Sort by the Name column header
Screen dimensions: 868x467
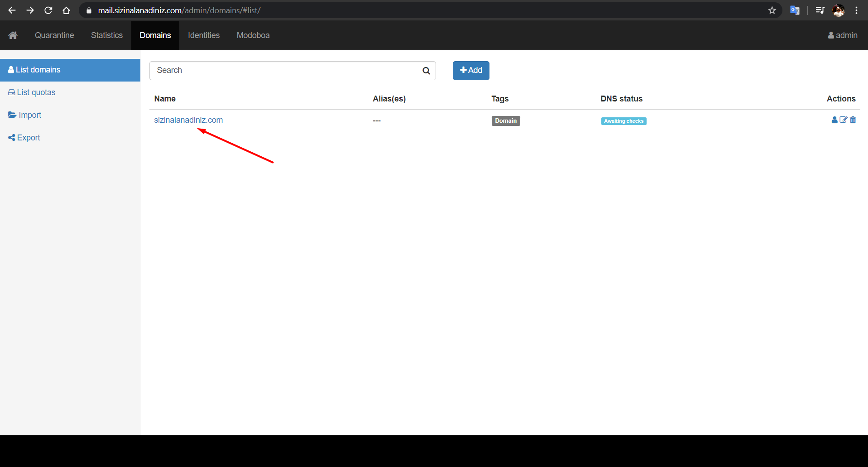[165, 99]
